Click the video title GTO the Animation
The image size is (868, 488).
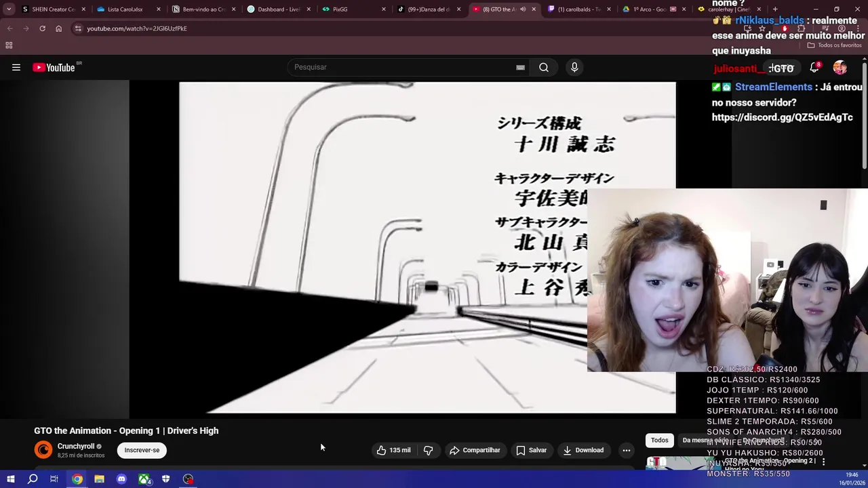tap(126, 430)
